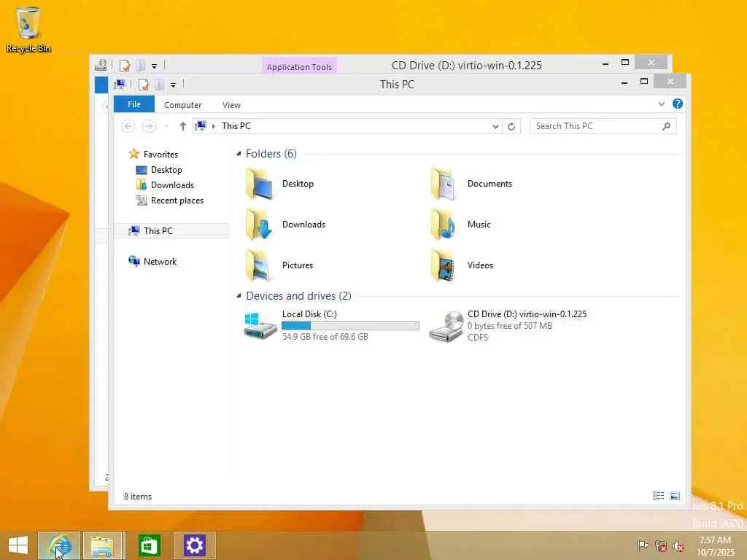The height and width of the screenshot is (560, 747).
Task: Open PC Settings gear in the taskbar
Action: click(194, 545)
